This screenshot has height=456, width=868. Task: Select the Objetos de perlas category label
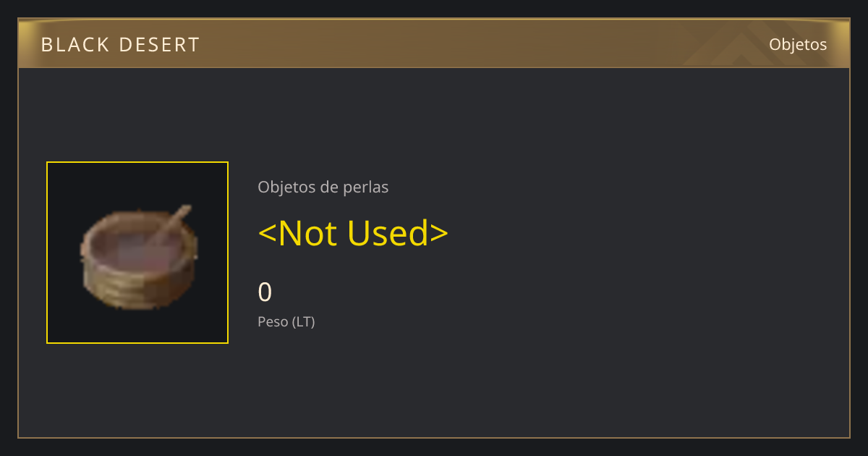323,187
